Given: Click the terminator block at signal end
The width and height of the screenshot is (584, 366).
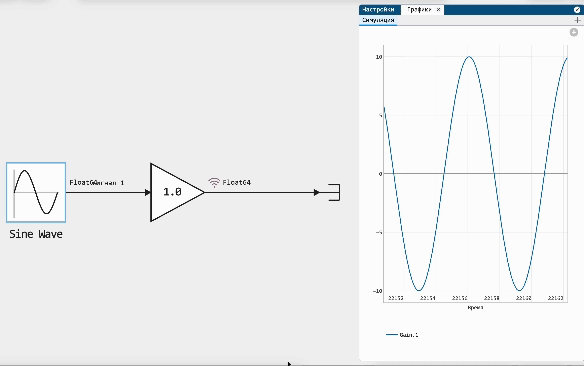Looking at the screenshot, I should pos(334,192).
